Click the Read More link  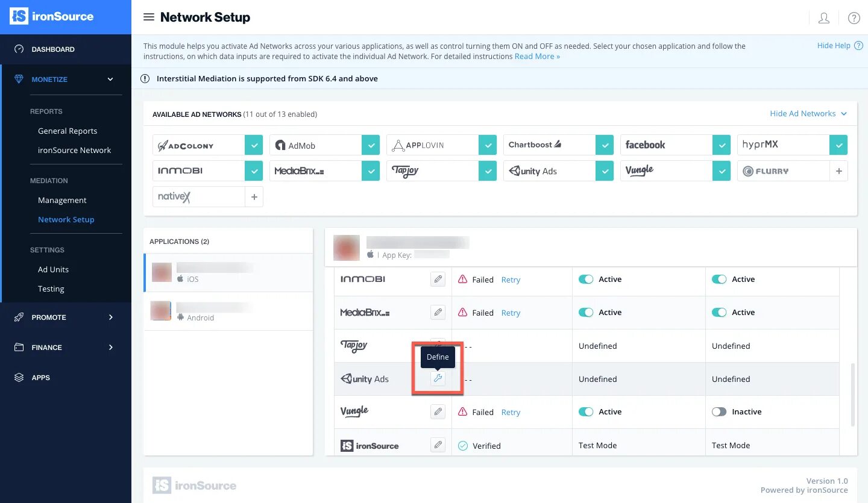pyautogui.click(x=537, y=56)
